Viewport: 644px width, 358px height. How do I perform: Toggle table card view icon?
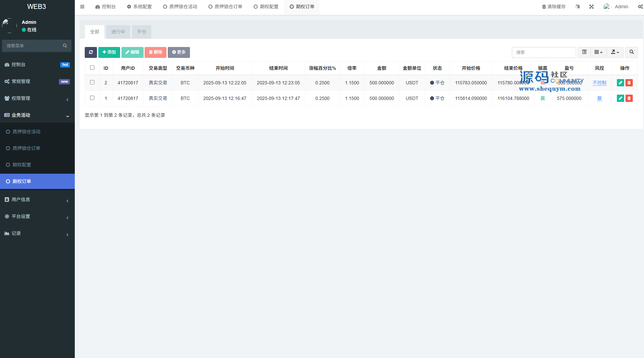pyautogui.click(x=584, y=52)
